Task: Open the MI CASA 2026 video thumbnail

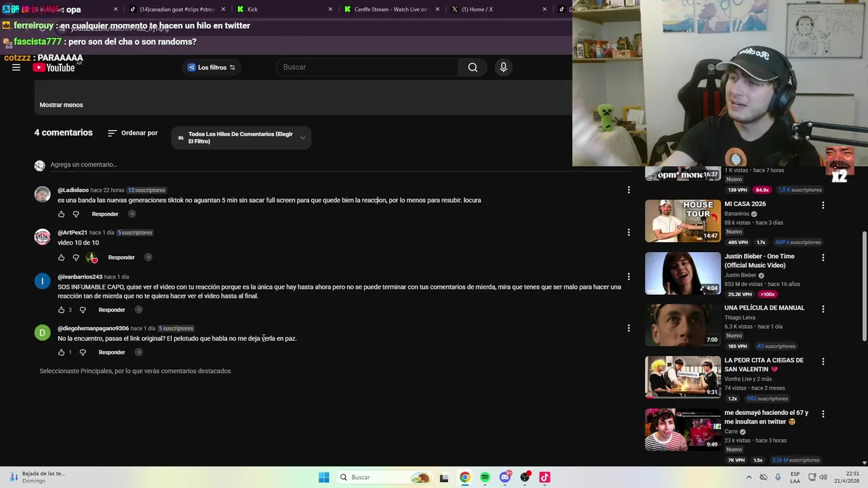Action: coord(683,221)
